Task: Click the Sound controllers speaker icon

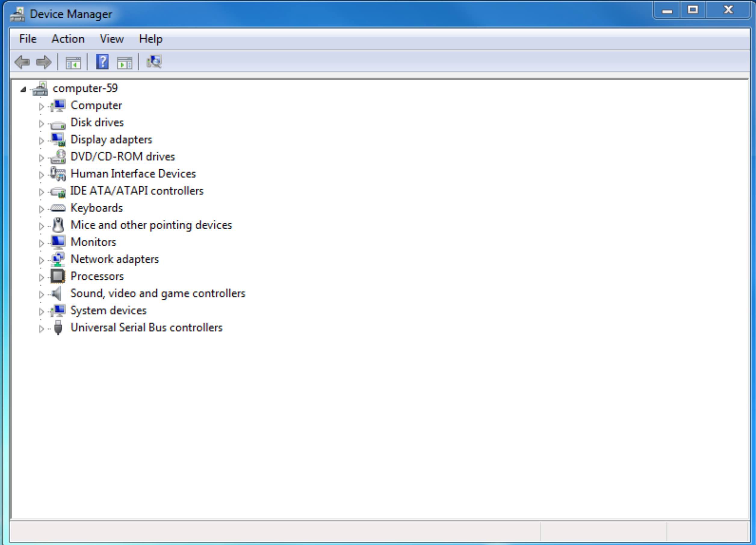Action: click(x=57, y=294)
